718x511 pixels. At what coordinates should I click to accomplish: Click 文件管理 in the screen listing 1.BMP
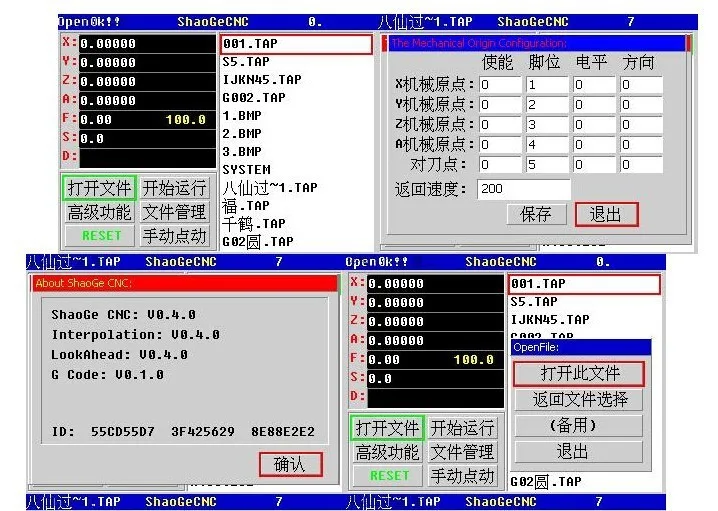[x=174, y=212]
